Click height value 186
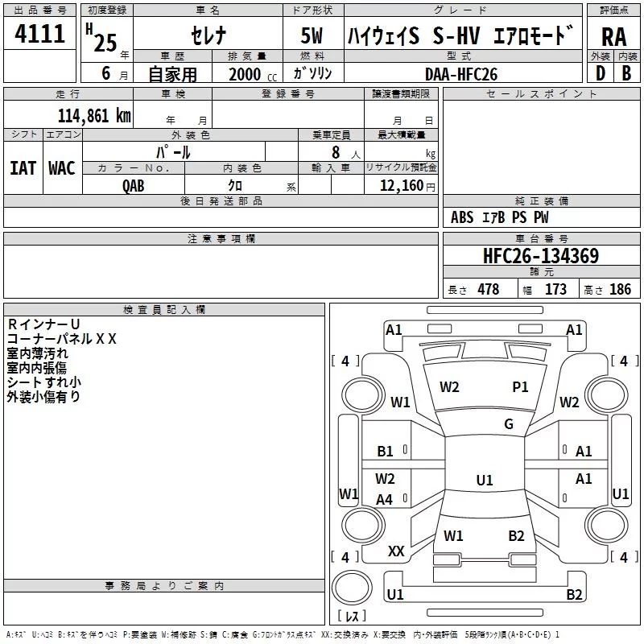 [620, 289]
